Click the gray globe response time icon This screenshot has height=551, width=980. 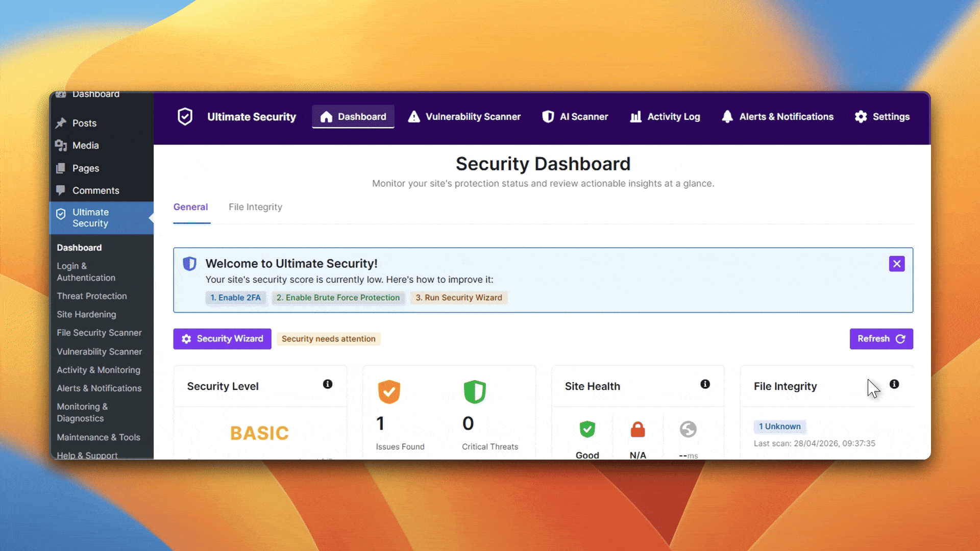[x=688, y=429]
